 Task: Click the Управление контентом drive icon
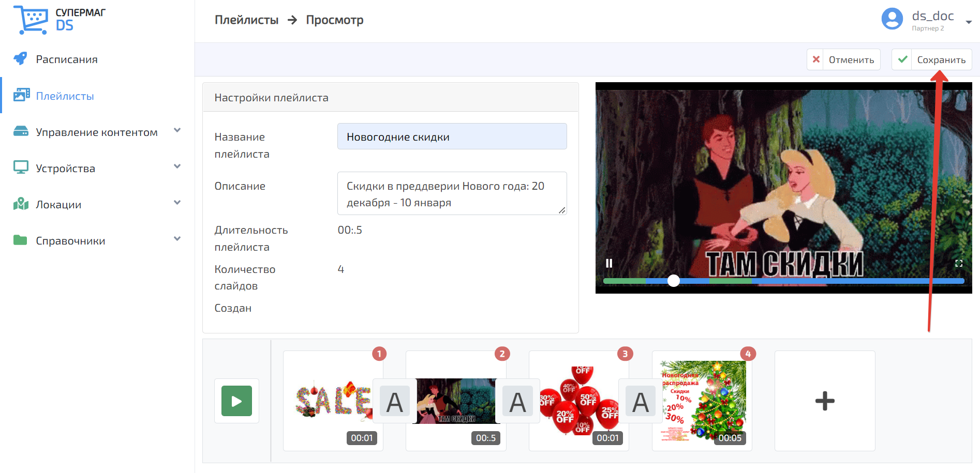[x=21, y=131]
